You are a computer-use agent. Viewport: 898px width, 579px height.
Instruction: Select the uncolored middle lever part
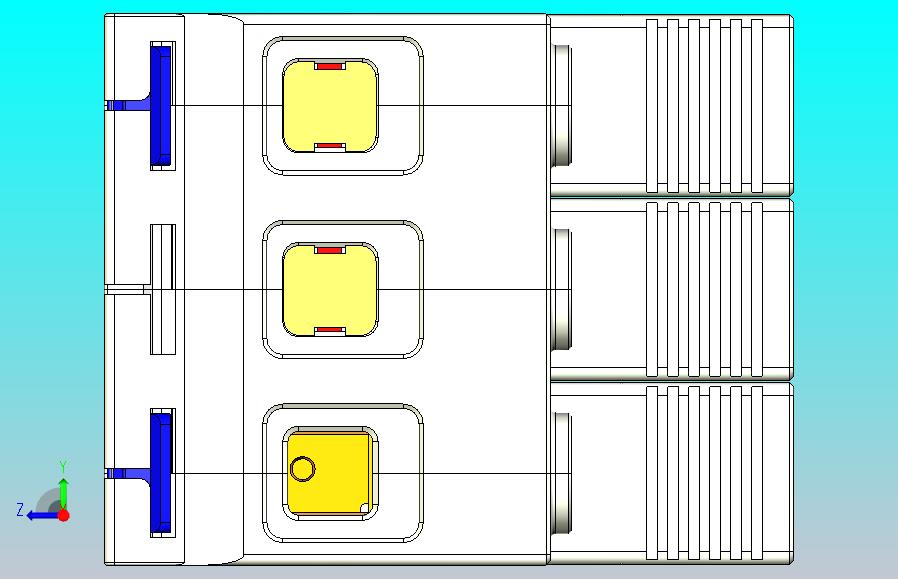click(x=162, y=289)
